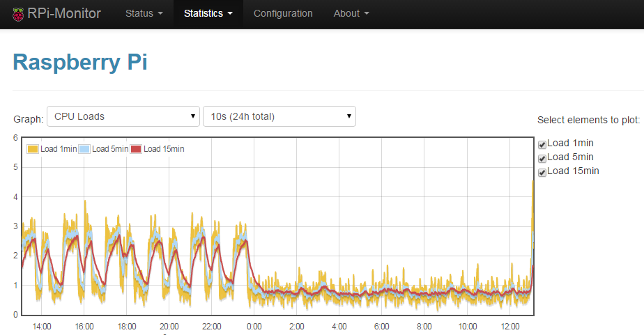Open the About menu

(x=351, y=13)
